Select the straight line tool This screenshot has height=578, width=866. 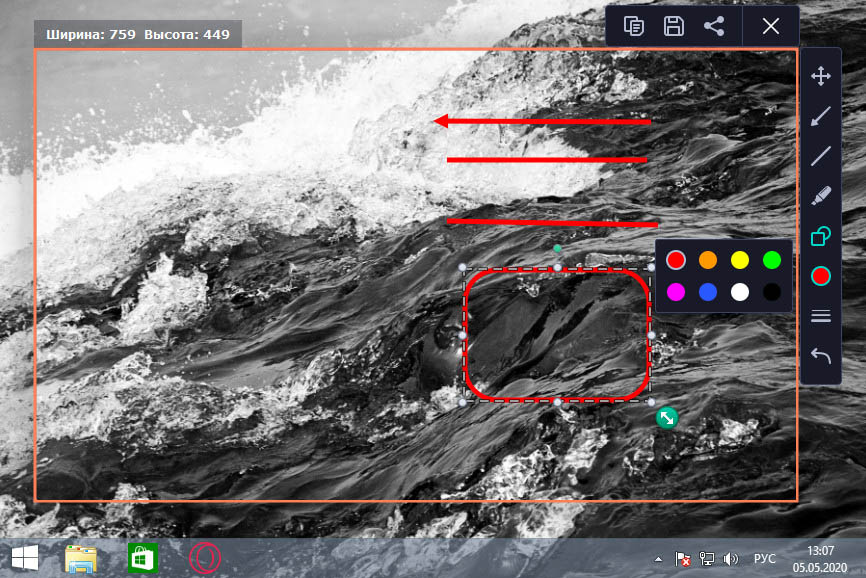(x=821, y=156)
